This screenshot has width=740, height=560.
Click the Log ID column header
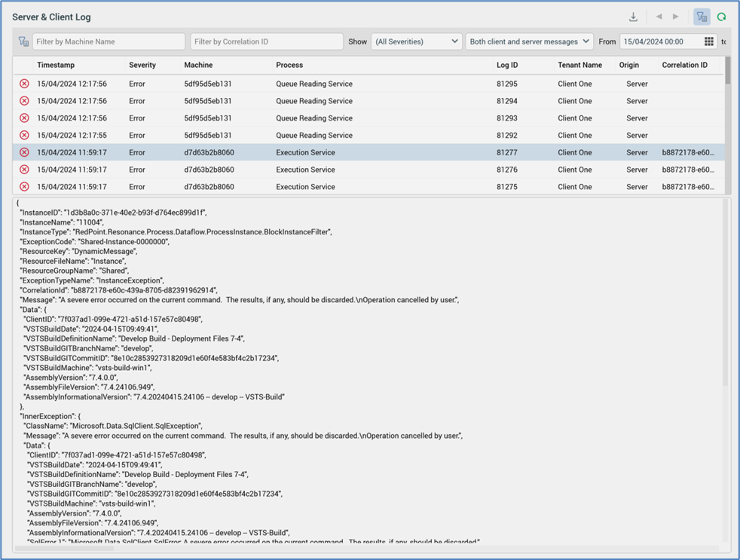click(507, 66)
